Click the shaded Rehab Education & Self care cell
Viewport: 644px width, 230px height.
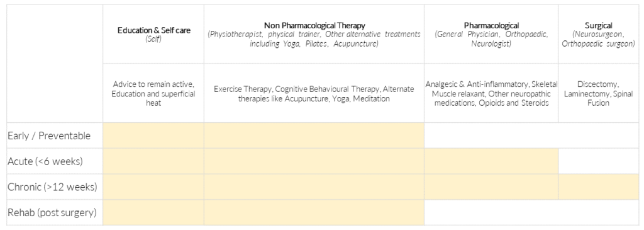click(153, 213)
